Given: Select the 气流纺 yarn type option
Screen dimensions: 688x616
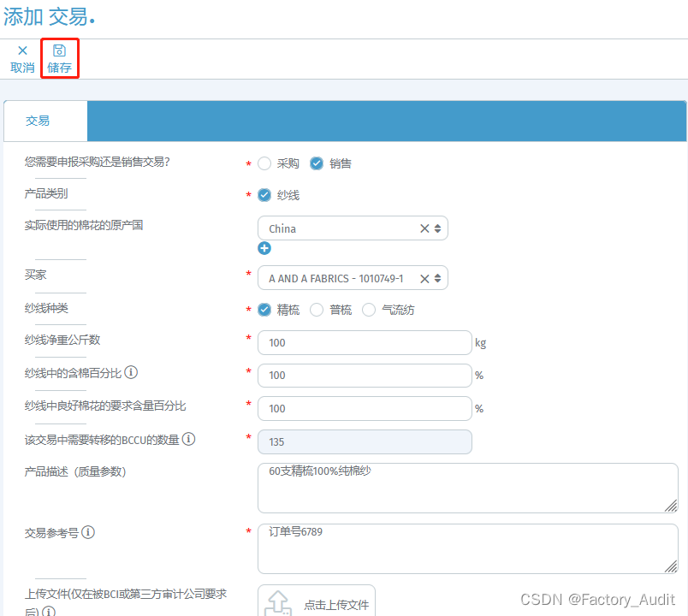Looking at the screenshot, I should (x=368, y=309).
